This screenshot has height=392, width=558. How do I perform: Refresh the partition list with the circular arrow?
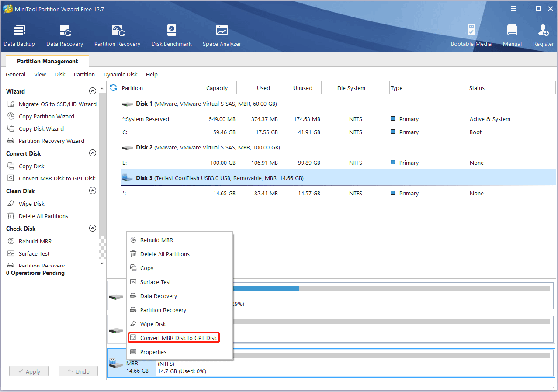coord(113,87)
